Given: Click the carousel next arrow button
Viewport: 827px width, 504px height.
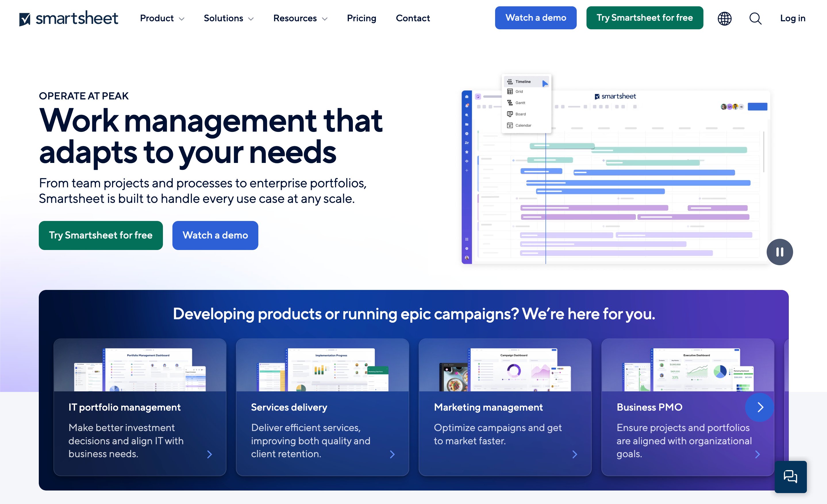Looking at the screenshot, I should click(760, 407).
